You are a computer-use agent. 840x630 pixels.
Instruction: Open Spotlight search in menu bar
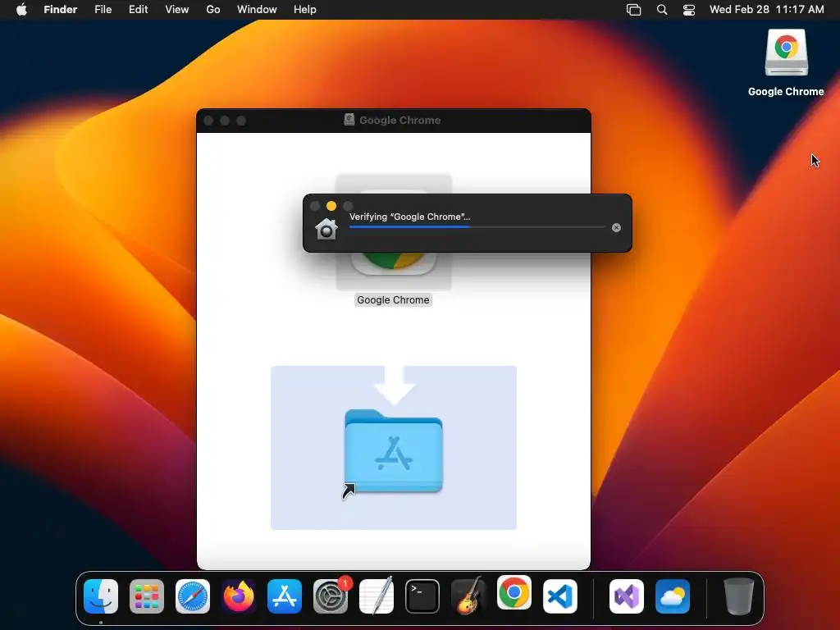[x=662, y=10]
